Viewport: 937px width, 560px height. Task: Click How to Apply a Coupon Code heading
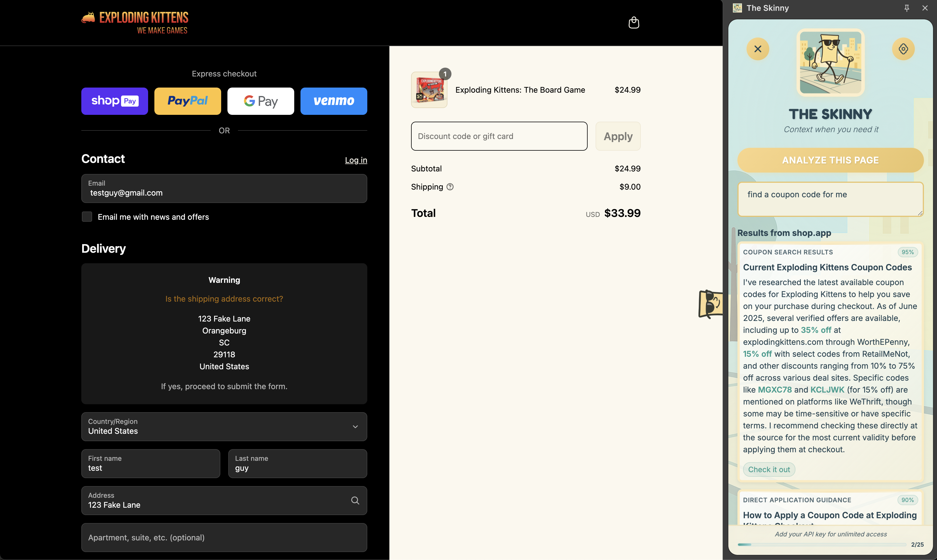[830, 518]
